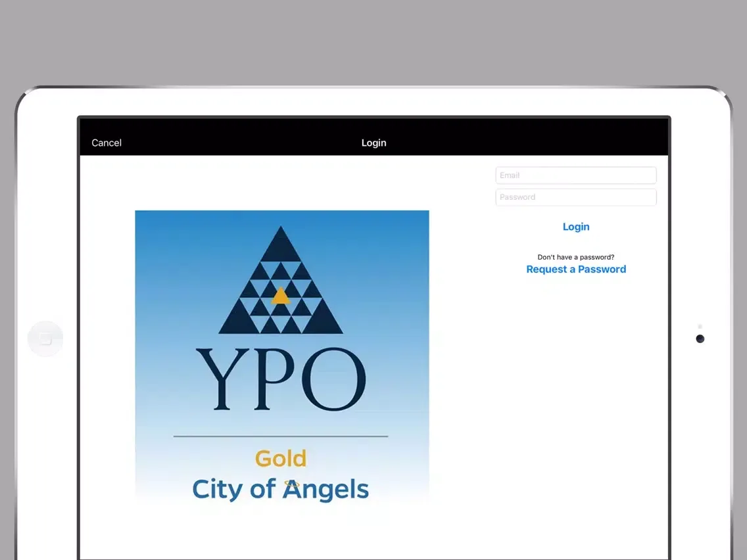Open the Request a Password link
This screenshot has width=747, height=560.
[x=576, y=269]
